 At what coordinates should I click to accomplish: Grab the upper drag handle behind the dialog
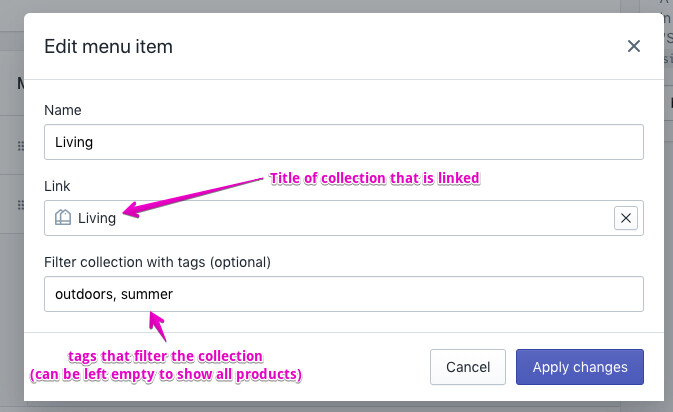21,146
